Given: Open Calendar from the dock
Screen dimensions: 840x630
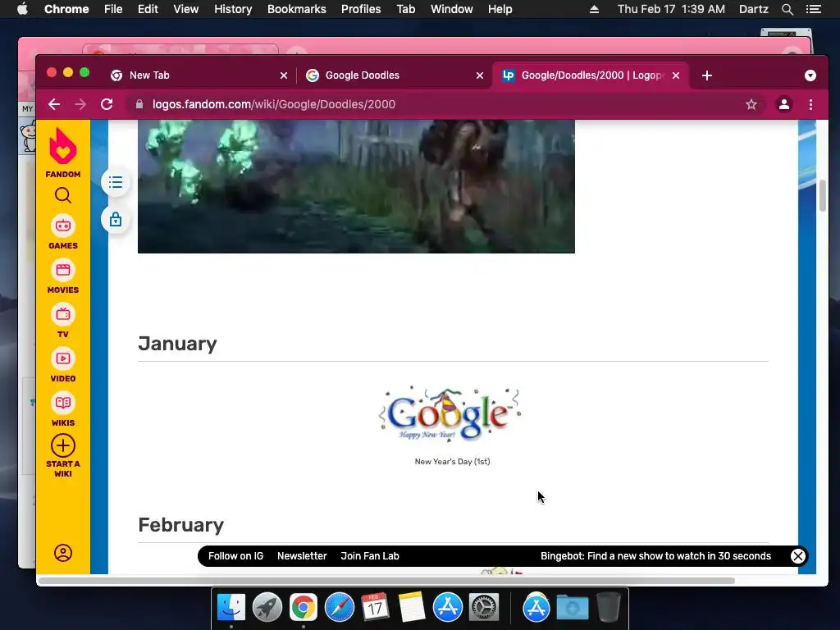Looking at the screenshot, I should click(375, 608).
